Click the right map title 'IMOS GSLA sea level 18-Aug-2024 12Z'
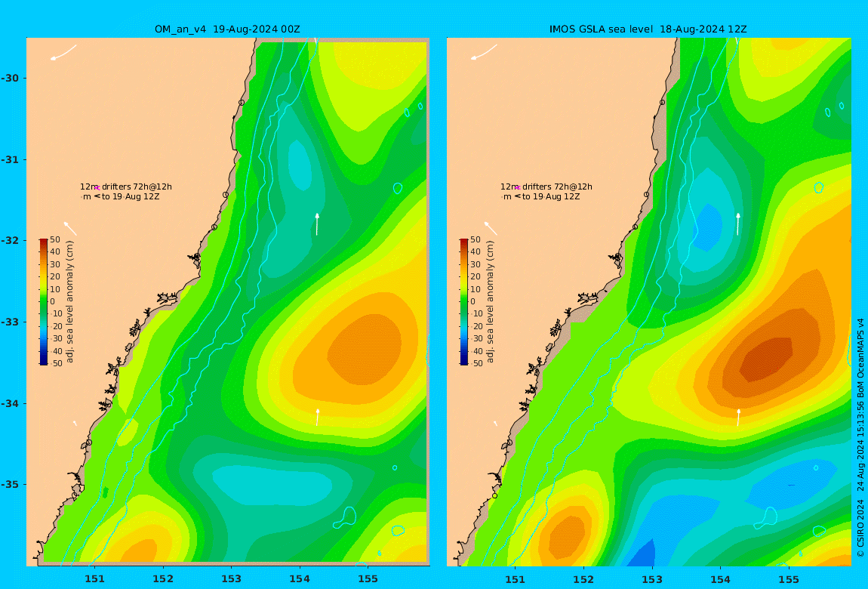Screen dimensions: 868x589 (x=648, y=29)
